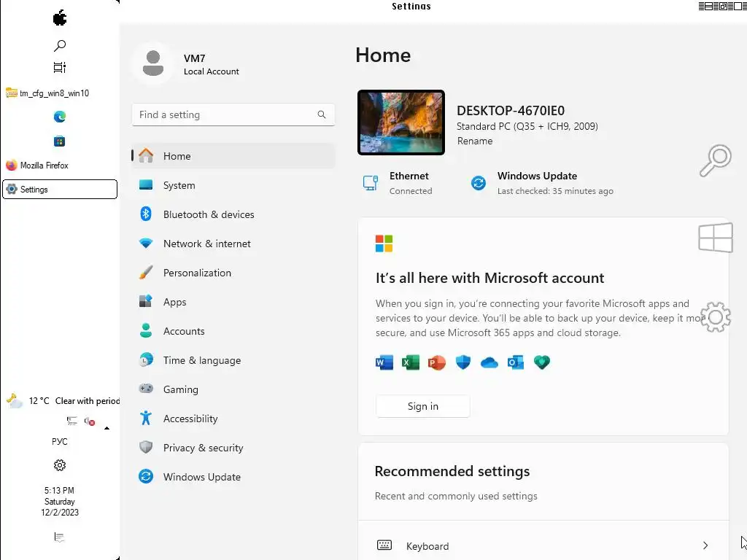Click the window control glyphs at top right

[722, 6]
